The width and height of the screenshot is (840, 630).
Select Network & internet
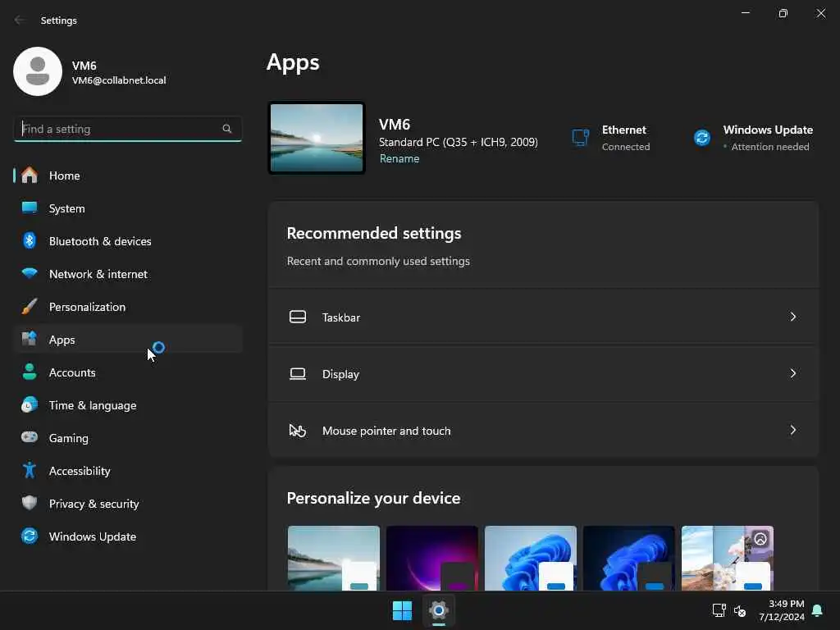(x=128, y=273)
